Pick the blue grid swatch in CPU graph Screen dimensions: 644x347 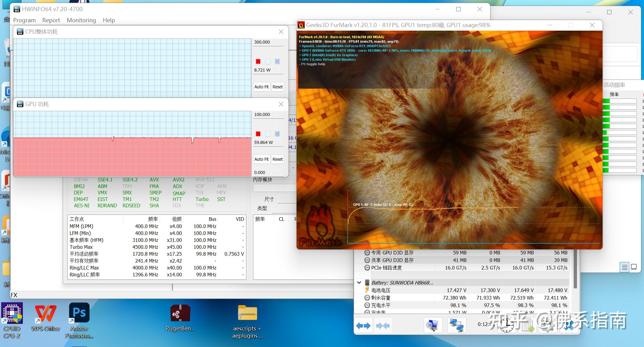(x=277, y=62)
